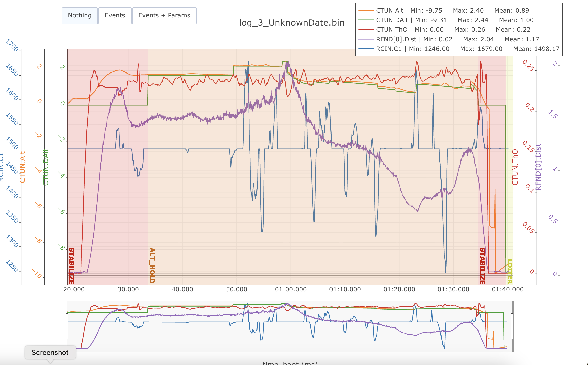Grab the right range slider handle
The image size is (588, 365).
[x=512, y=326]
